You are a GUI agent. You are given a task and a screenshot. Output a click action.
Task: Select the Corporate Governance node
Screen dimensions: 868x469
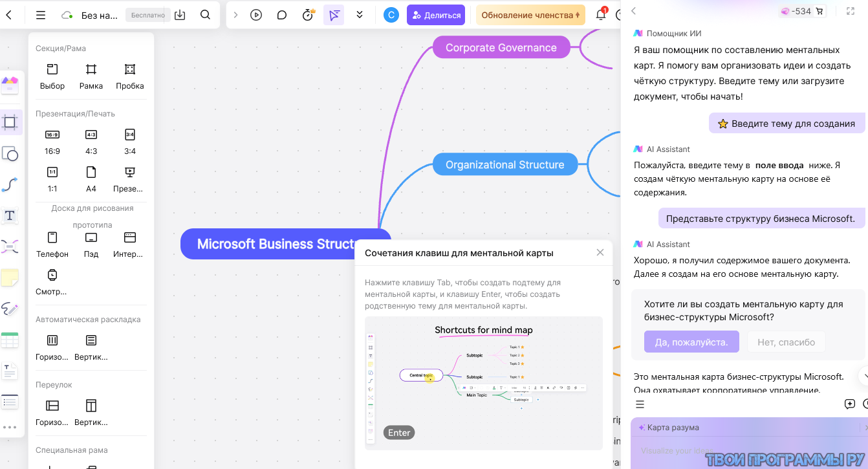click(501, 47)
